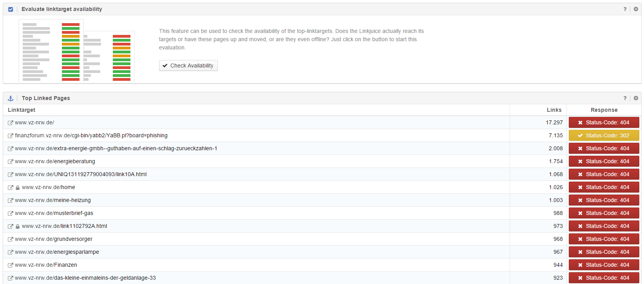Screen dimensions: 644x284
Task: Open settings gear of Evaluate linktarget panel
Action: 636,9
